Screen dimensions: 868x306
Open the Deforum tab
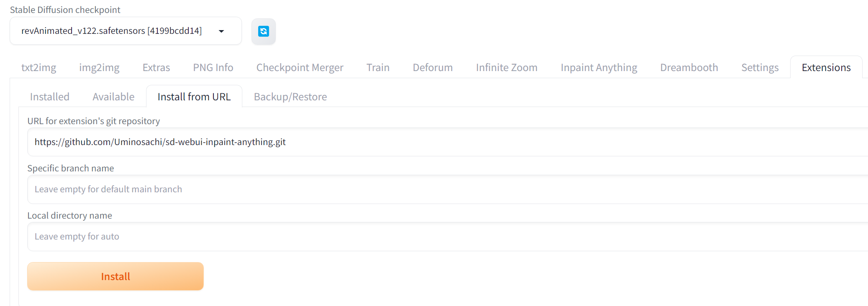coord(433,68)
